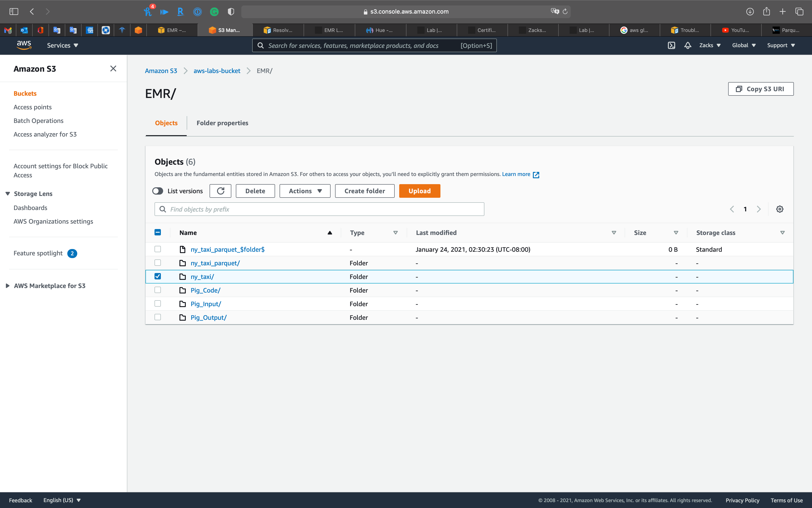Viewport: 812px width, 508px height.
Task: Switch to the Hue browser tab
Action: [380, 30]
